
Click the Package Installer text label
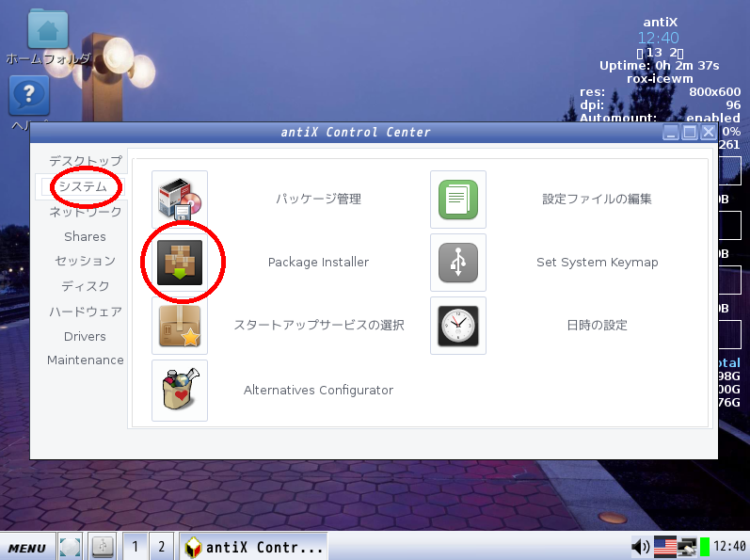[319, 262]
